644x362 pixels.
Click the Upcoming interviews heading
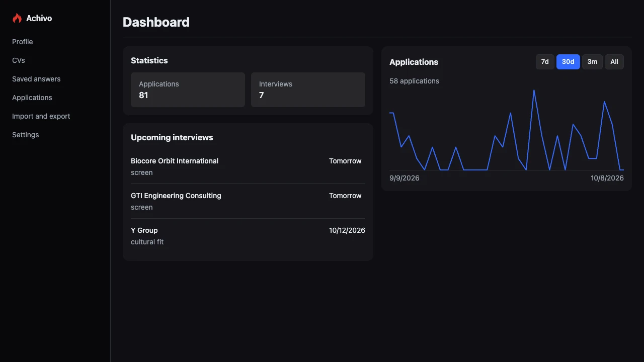click(172, 137)
